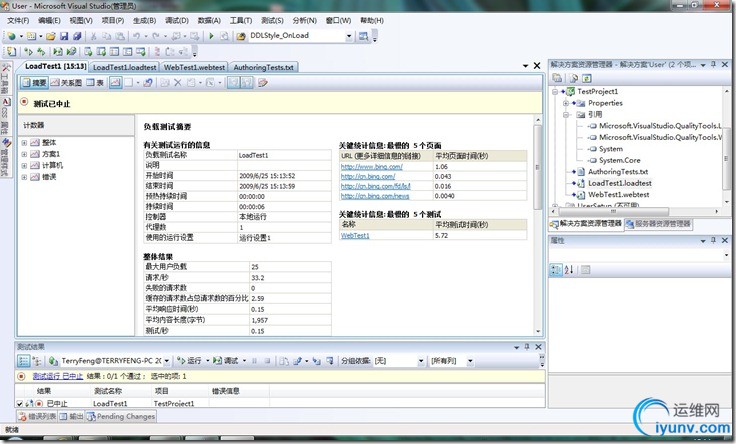Viewport: 736px width, 444px height.
Task: Open the WebTest1 test link
Action: [x=355, y=236]
